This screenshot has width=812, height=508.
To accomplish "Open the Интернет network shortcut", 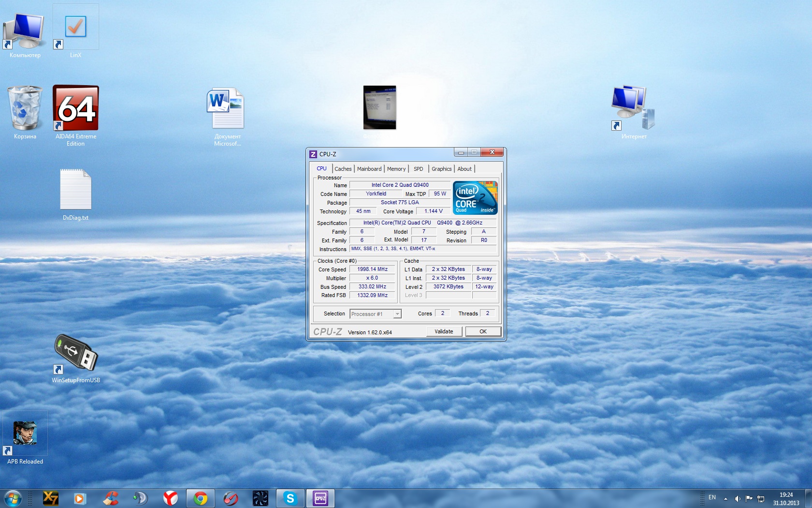I will tap(634, 113).
